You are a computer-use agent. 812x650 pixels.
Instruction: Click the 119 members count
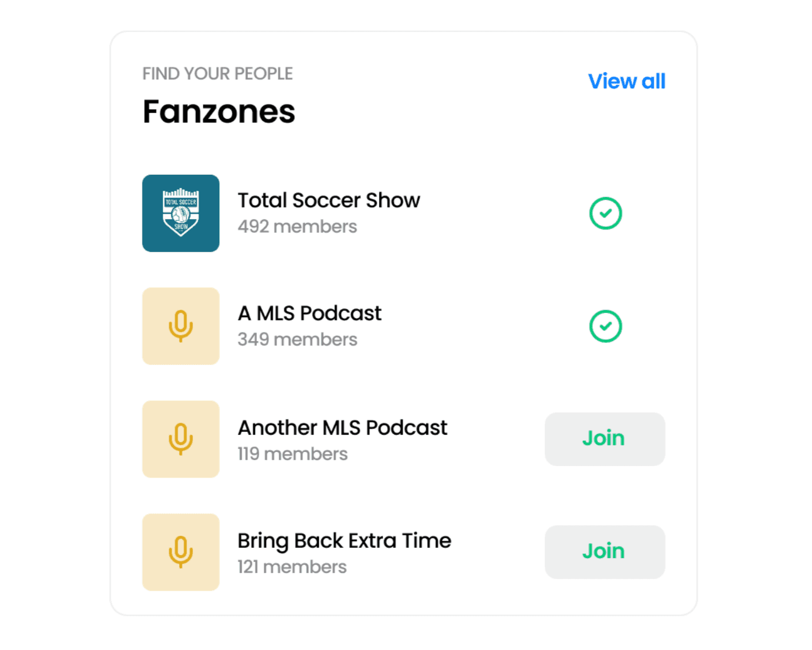(292, 454)
